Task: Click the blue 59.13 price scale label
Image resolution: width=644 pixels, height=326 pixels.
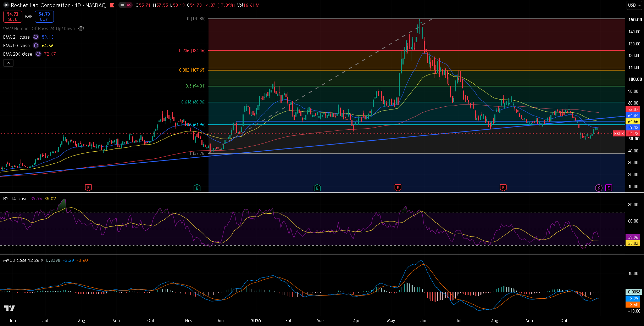Action: [x=633, y=128]
